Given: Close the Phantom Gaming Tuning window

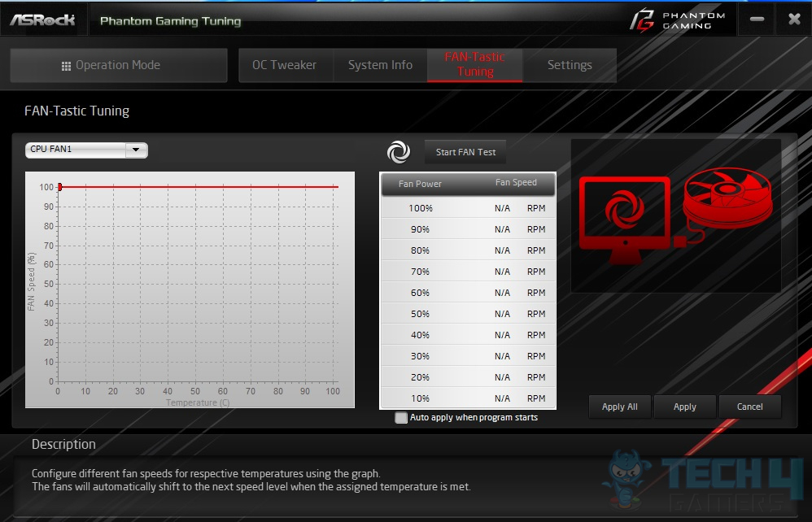Looking at the screenshot, I should coord(794,20).
